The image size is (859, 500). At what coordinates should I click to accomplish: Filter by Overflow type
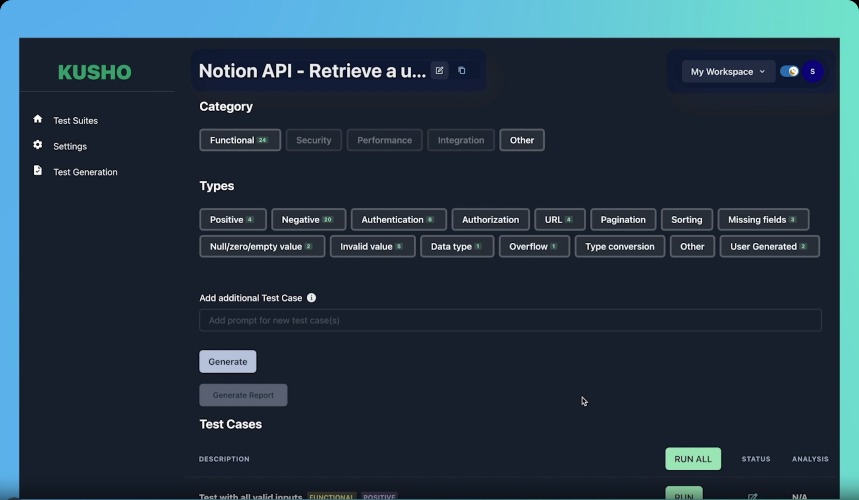[534, 246]
